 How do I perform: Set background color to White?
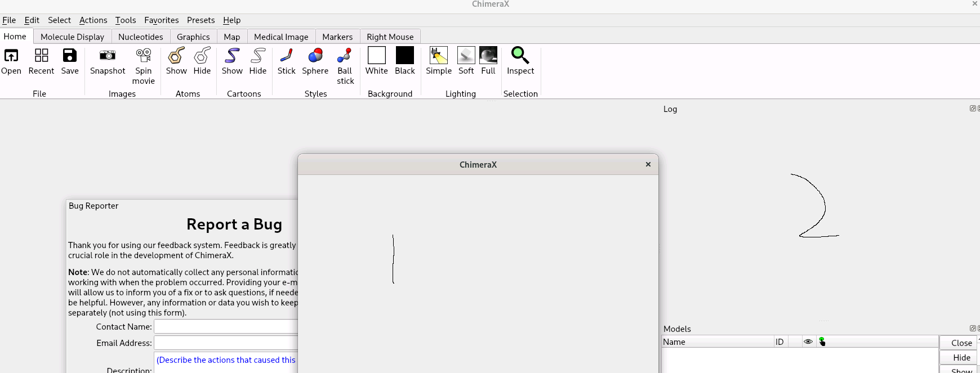377,56
